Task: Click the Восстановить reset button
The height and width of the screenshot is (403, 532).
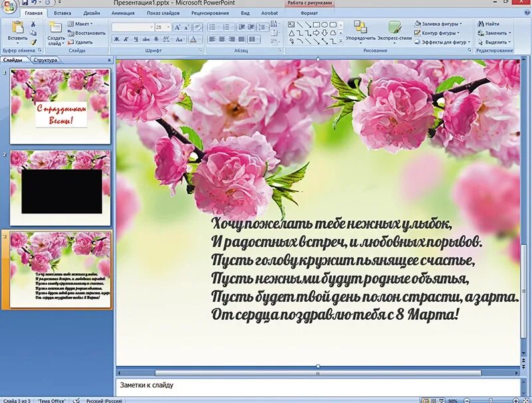Action: 86,33
